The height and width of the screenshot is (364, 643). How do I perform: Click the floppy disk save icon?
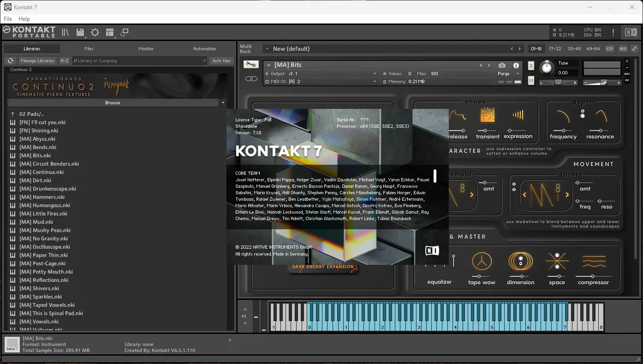(80, 32)
